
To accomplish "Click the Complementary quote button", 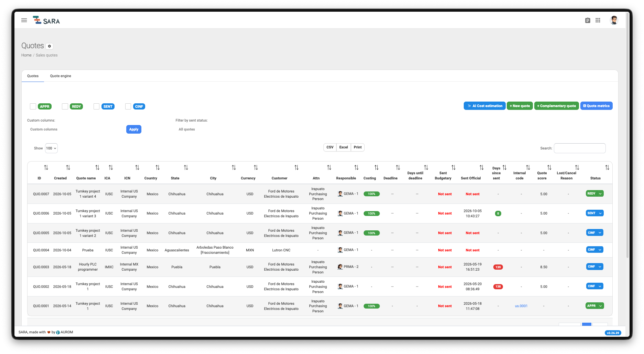I will [557, 106].
